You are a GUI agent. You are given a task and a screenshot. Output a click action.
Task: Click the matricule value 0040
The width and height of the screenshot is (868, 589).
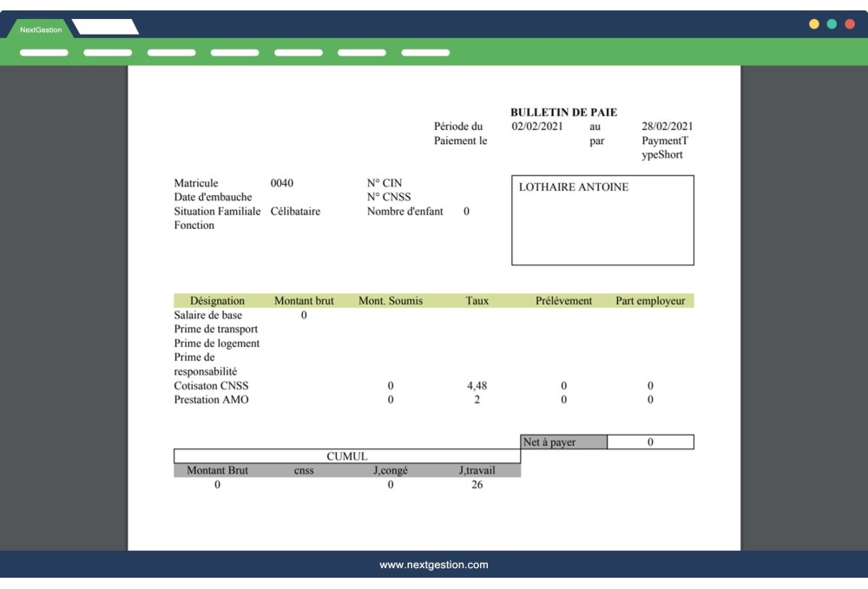pyautogui.click(x=282, y=183)
